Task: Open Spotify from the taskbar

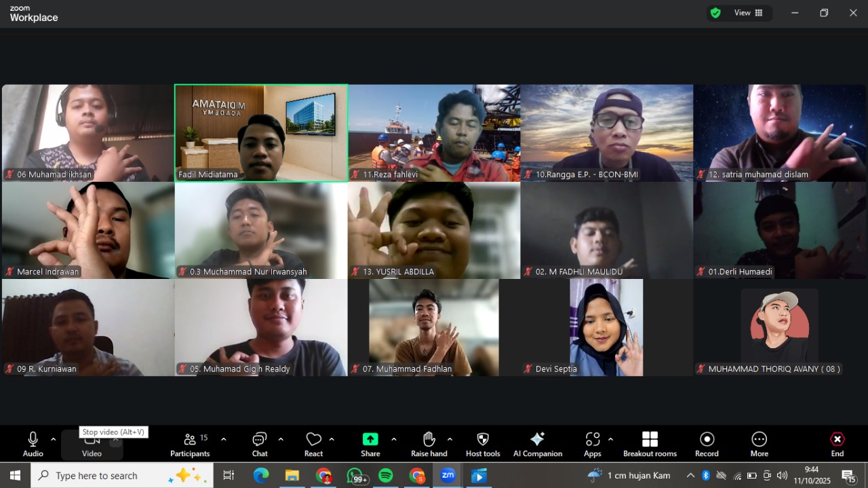Action: point(386,476)
